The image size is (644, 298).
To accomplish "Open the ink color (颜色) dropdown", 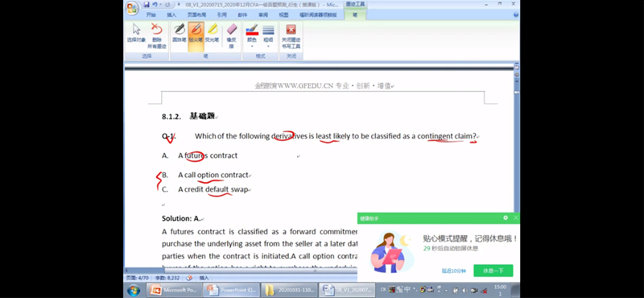I will (252, 36).
